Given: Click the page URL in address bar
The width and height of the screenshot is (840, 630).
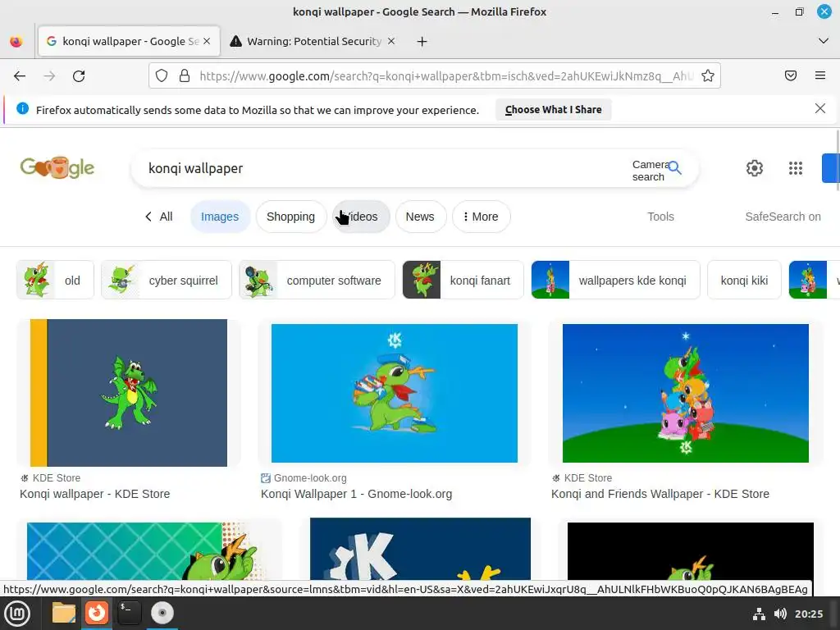Looking at the screenshot, I should [445, 76].
